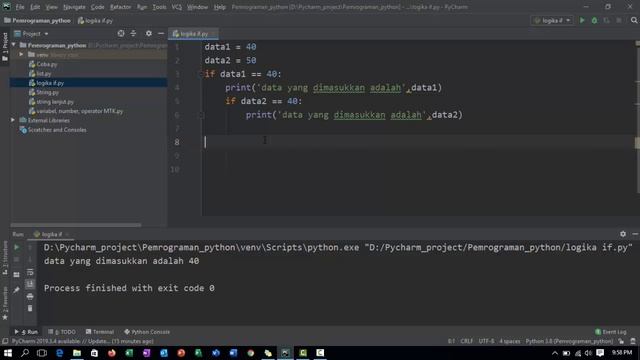Minimize the Run tool window

tap(635, 234)
